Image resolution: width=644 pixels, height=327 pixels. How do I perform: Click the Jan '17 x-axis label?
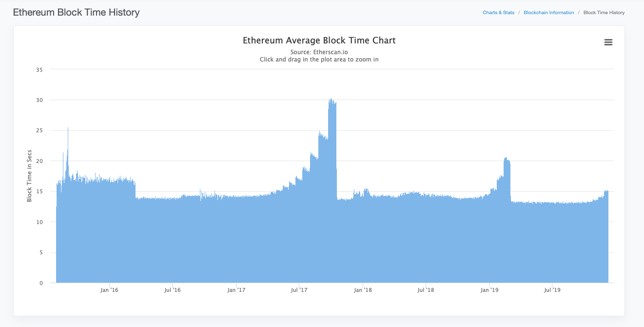[x=236, y=290]
